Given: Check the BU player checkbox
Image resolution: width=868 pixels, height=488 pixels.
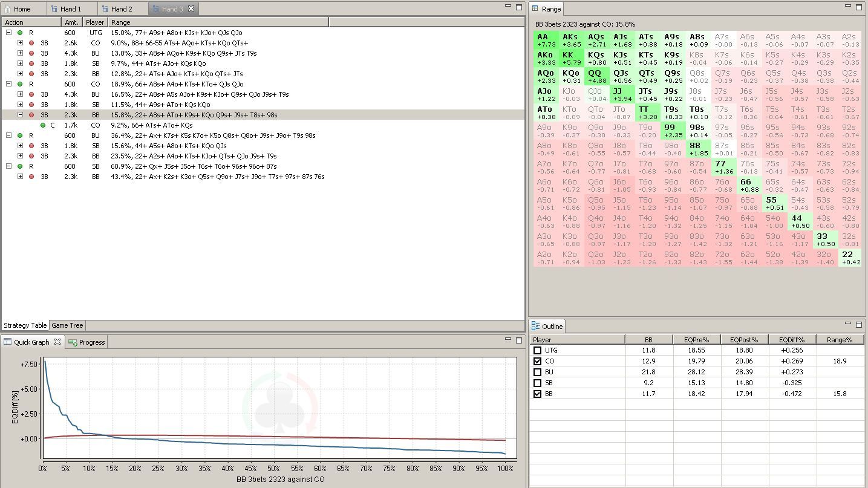Looking at the screenshot, I should click(x=537, y=372).
